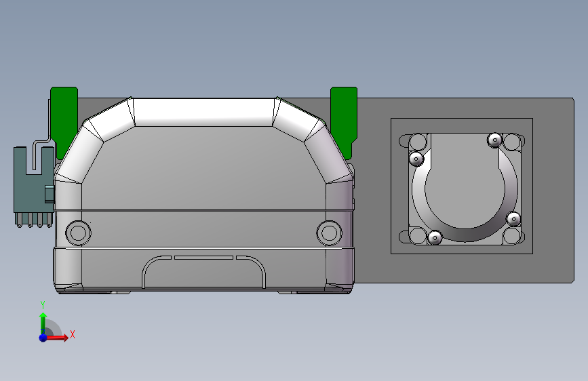Image resolution: width=588 pixels, height=381 pixels.
Task: Select the right-side ball-head screw
Action: (x=513, y=218)
